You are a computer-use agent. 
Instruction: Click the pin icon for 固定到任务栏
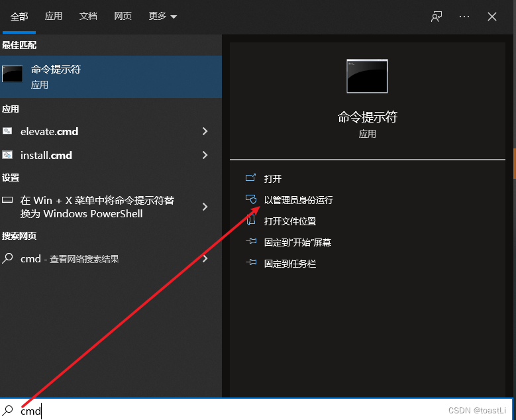point(251,262)
